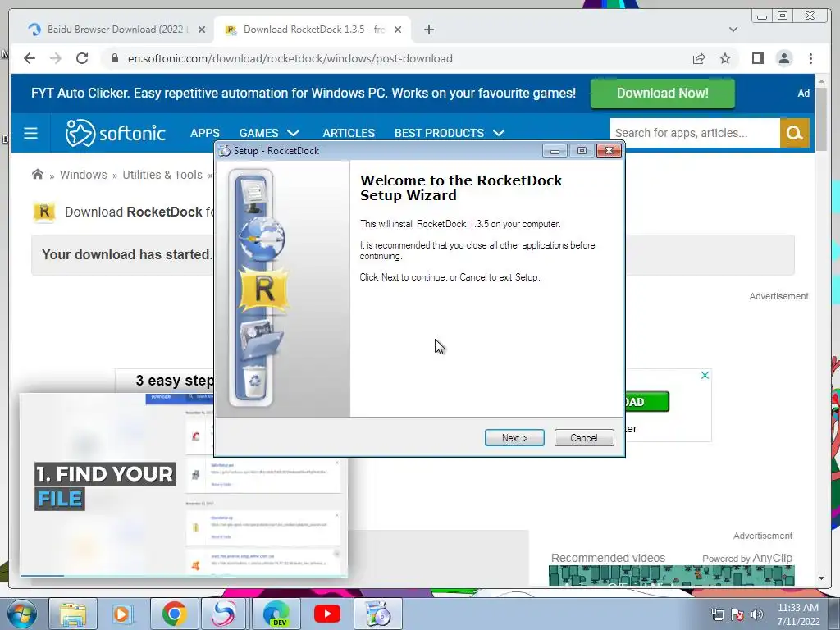This screenshot has height=630, width=840.
Task: Click the RocketDock R app icon on page
Action: (x=44, y=212)
